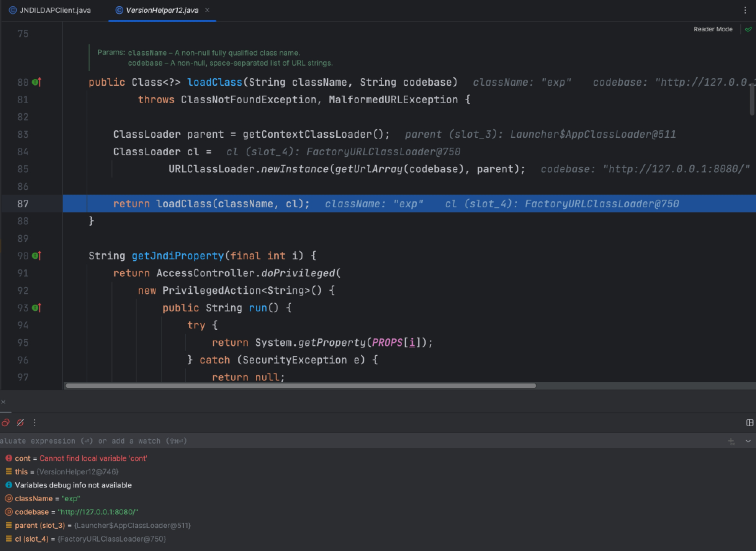Click the parameter icon beside className
Screen dimensions: 756x551
point(9,499)
